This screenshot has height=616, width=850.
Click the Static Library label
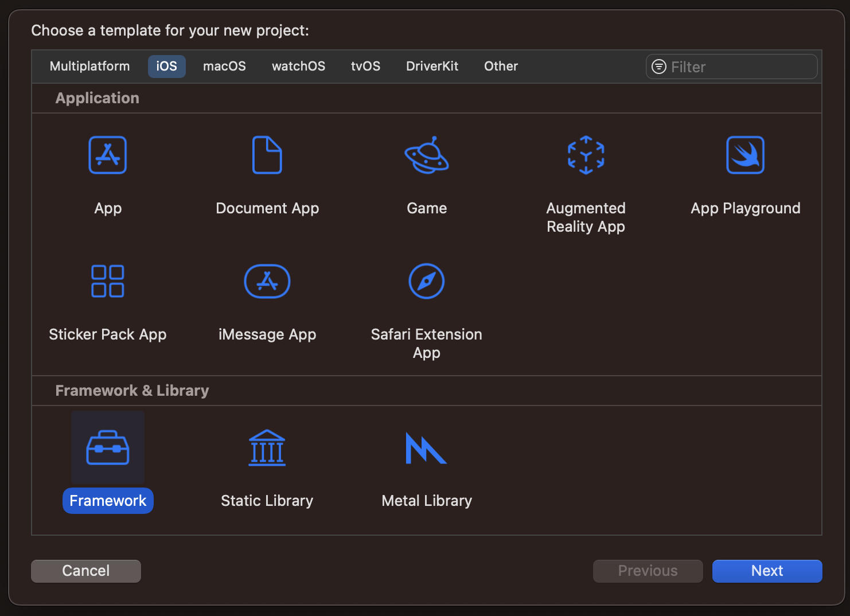(x=267, y=501)
